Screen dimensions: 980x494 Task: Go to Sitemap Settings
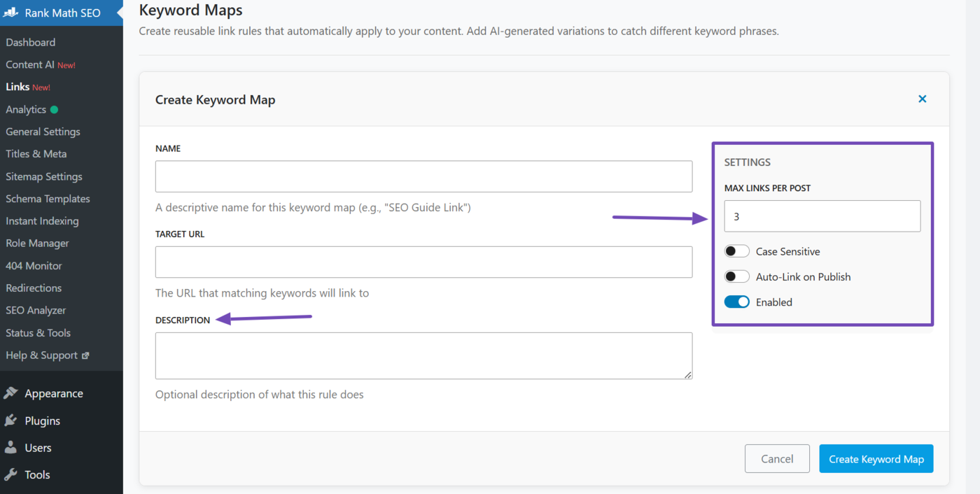(44, 176)
